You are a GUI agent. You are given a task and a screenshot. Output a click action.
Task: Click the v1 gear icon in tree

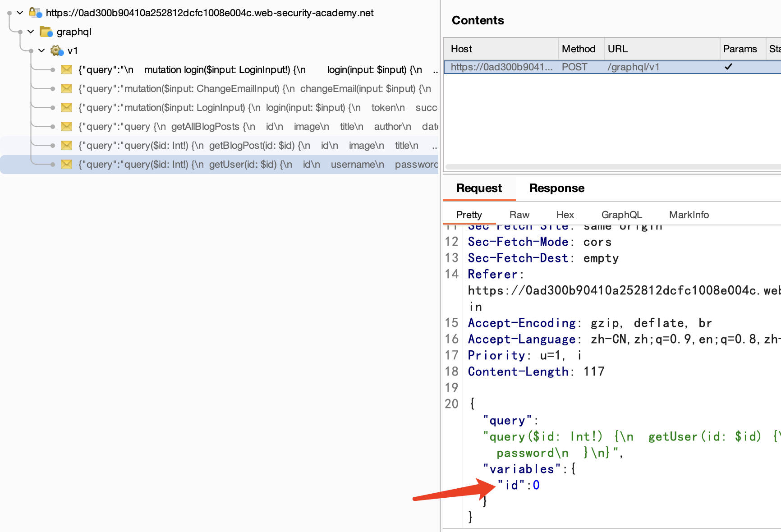pyautogui.click(x=57, y=50)
